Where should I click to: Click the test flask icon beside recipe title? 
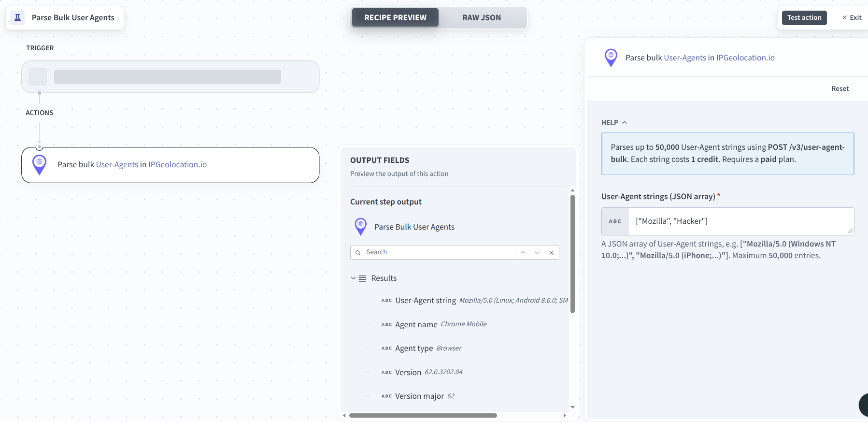tap(17, 18)
